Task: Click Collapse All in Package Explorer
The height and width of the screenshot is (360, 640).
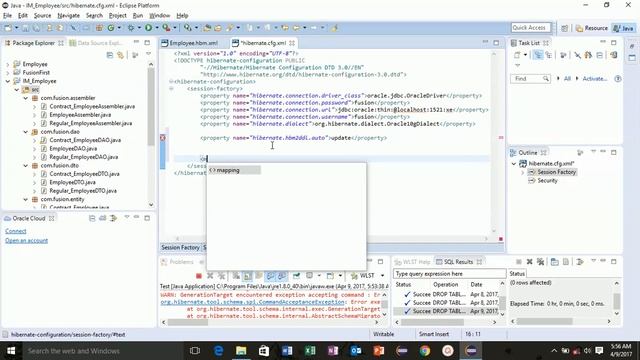Action: point(110,55)
